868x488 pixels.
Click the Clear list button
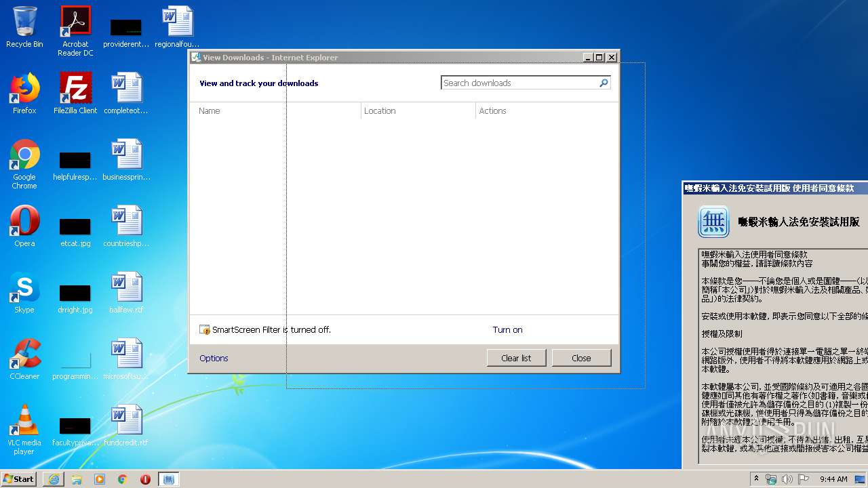click(x=516, y=358)
